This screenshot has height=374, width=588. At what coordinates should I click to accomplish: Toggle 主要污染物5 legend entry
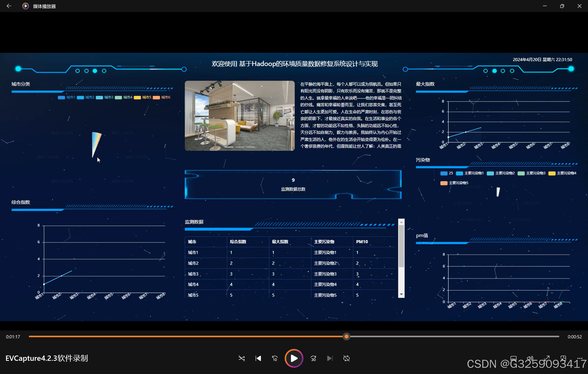tap(454, 183)
